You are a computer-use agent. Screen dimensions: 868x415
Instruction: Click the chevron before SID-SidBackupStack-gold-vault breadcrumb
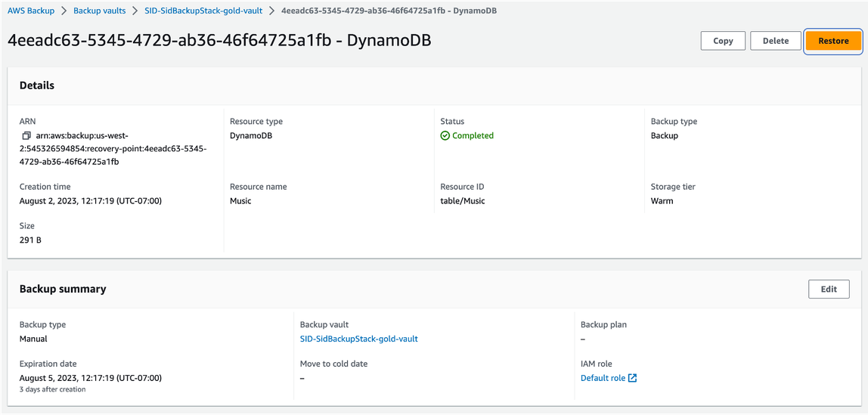(135, 11)
